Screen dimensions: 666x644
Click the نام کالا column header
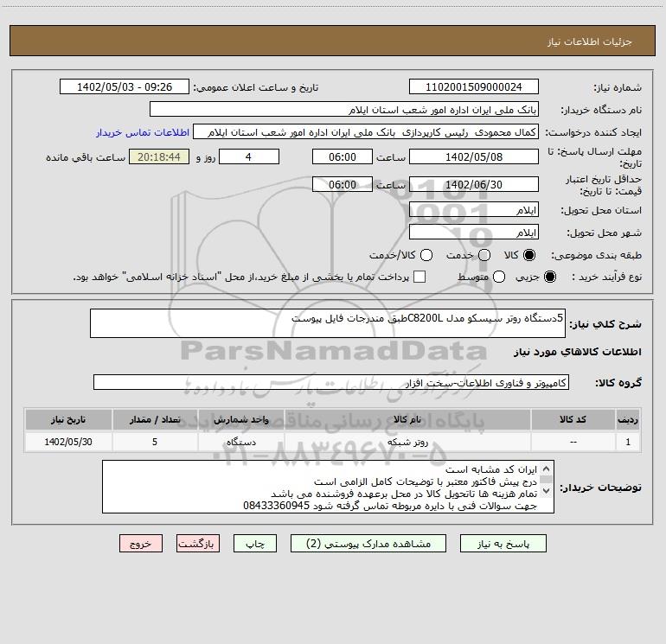pos(407,419)
